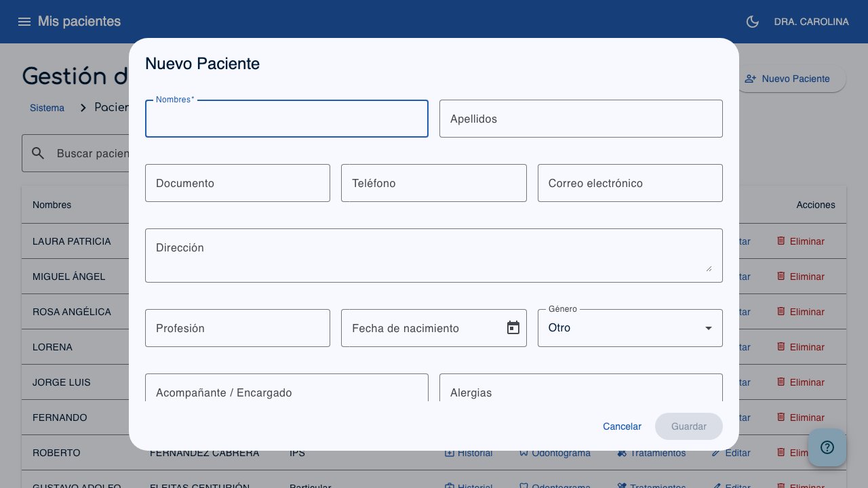The width and height of the screenshot is (868, 488).
Task: Open the Género dropdown
Action: point(630,328)
